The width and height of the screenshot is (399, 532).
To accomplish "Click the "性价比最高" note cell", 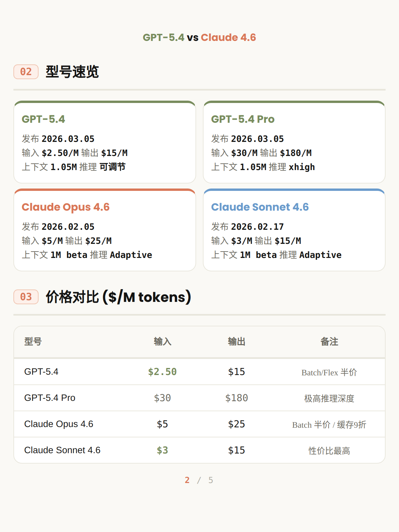I will tap(329, 451).
